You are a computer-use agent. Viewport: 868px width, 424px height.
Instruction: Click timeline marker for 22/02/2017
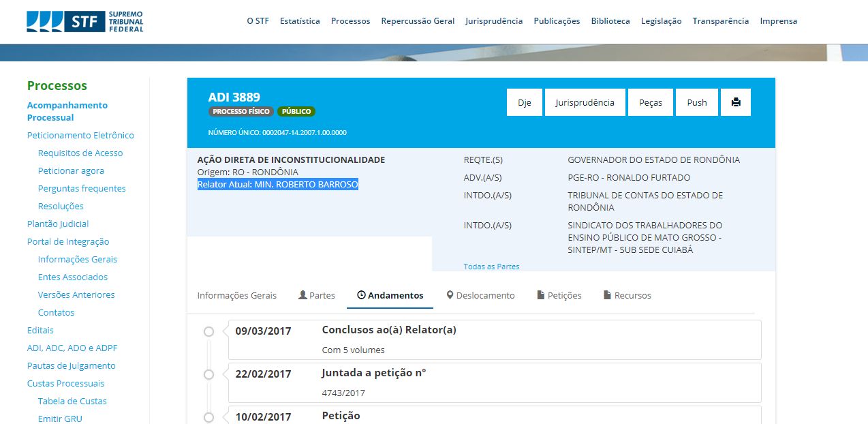coord(208,374)
